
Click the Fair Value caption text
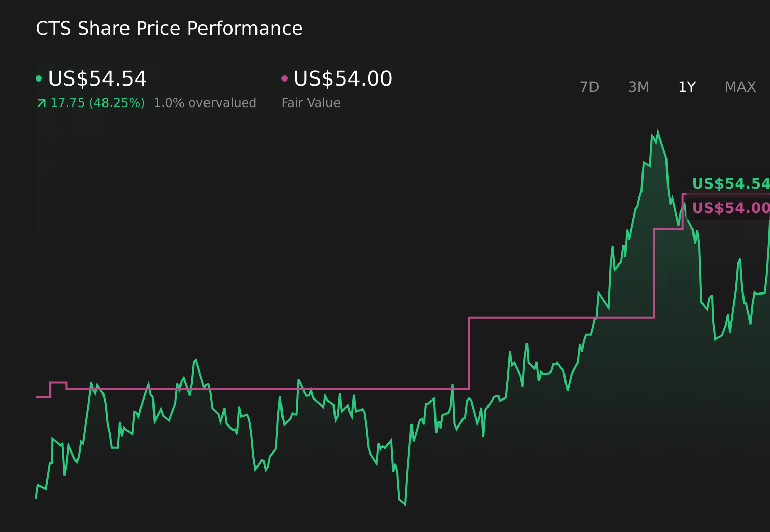311,102
